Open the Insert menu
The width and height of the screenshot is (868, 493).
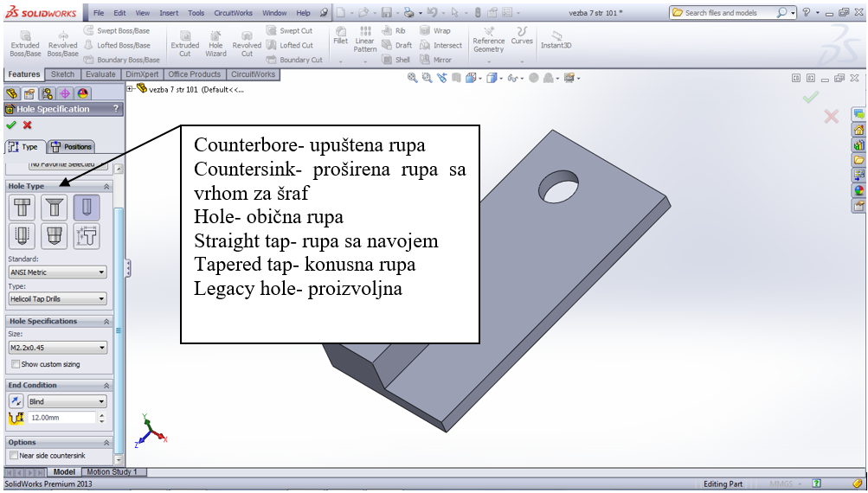(169, 13)
